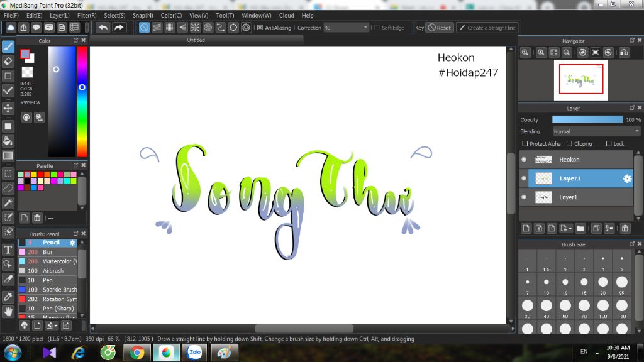Select the Bucket fill tool
The image size is (644, 362).
[8, 141]
